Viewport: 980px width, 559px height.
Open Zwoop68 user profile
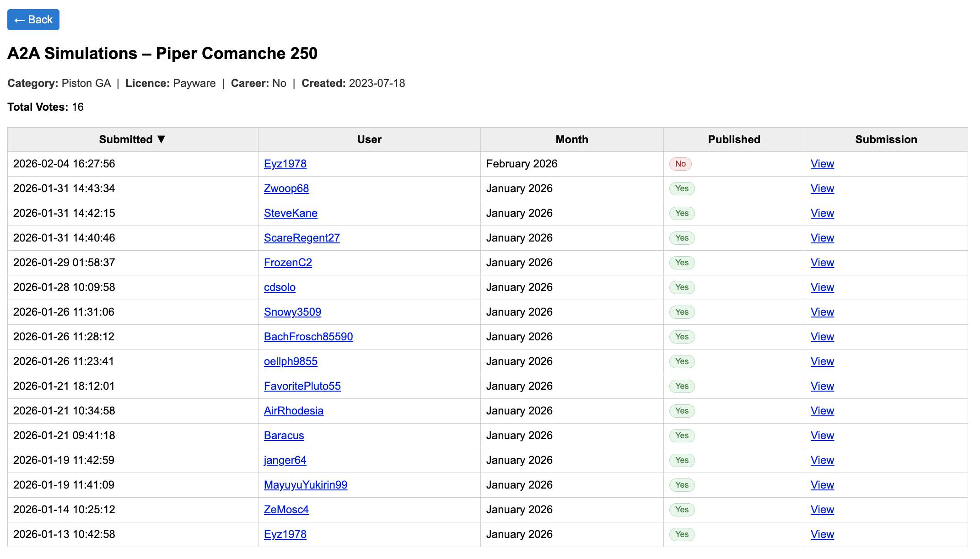[286, 188]
